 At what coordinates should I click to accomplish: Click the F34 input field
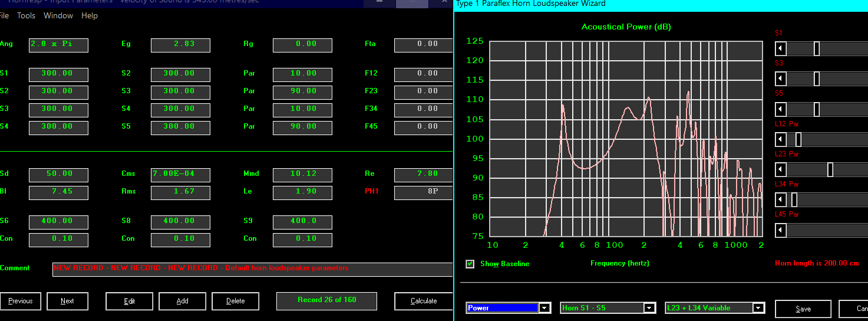pos(424,110)
